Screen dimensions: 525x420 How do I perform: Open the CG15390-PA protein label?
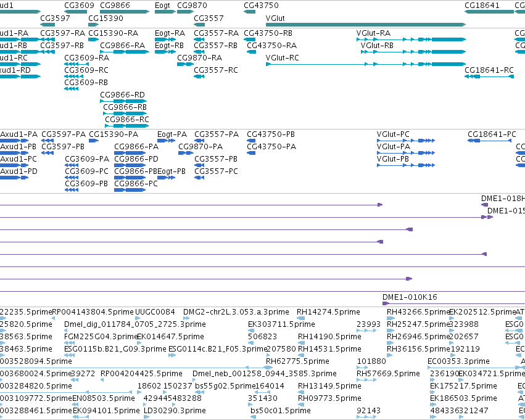point(114,134)
